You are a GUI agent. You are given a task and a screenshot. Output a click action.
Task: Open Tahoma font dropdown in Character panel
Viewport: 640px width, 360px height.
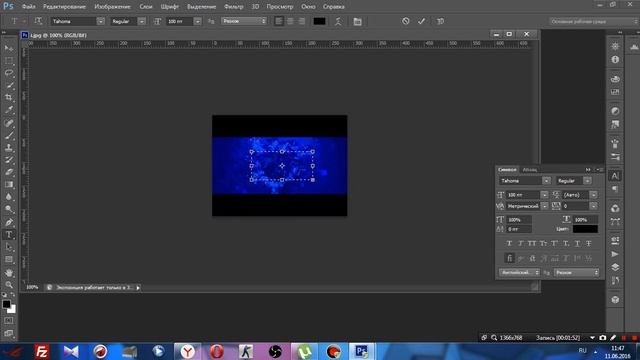pos(547,181)
